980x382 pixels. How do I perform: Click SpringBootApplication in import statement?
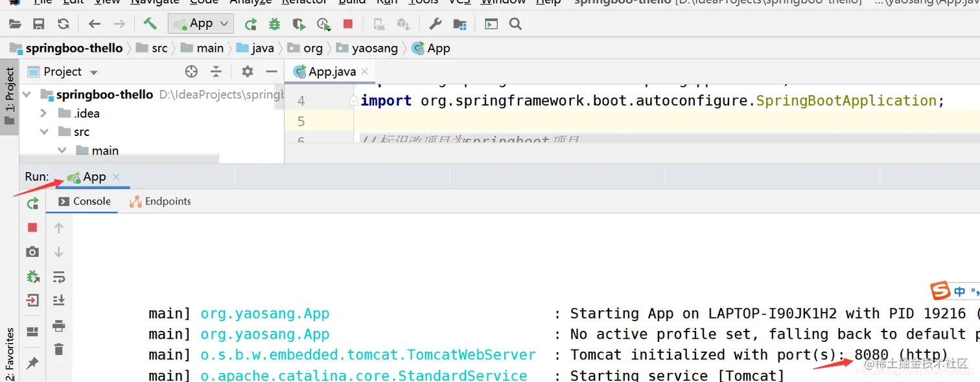click(x=846, y=100)
